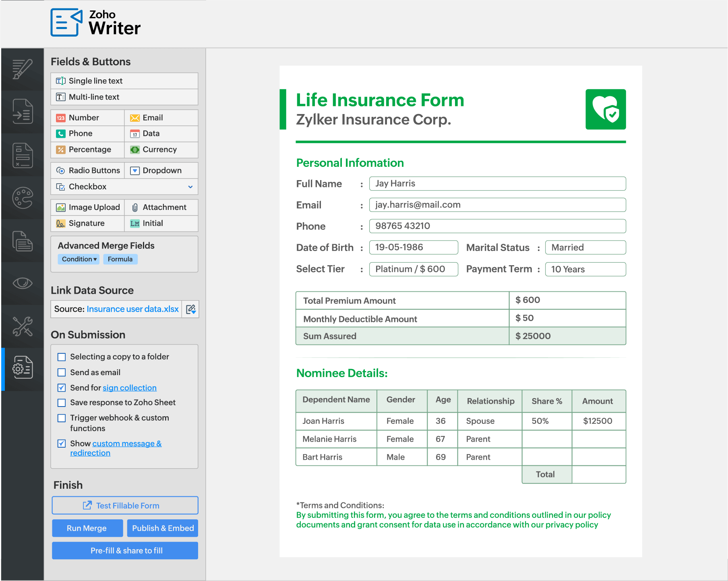Select the $12500 amount cell
728x581 pixels.
click(x=599, y=421)
